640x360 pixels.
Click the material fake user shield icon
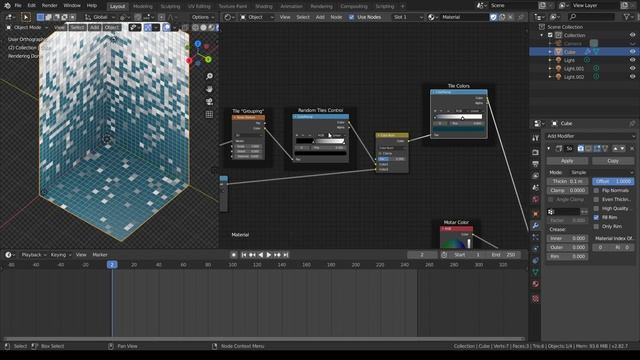tap(493, 17)
